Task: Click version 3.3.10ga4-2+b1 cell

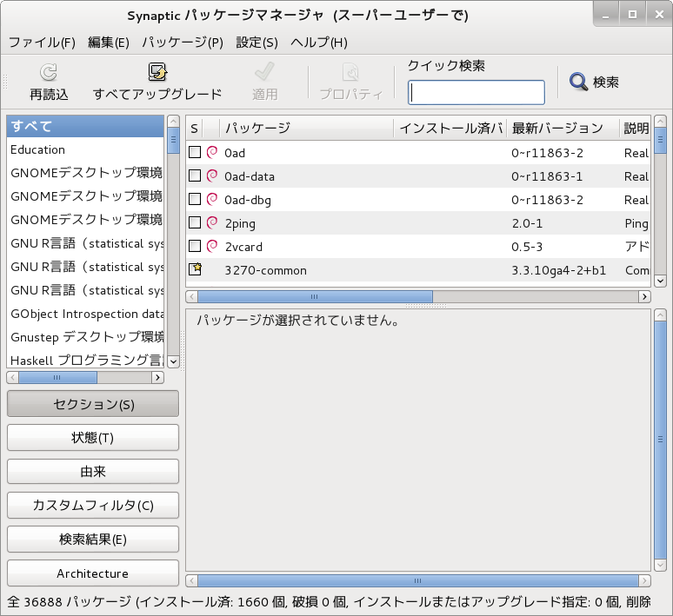Action: tap(558, 271)
